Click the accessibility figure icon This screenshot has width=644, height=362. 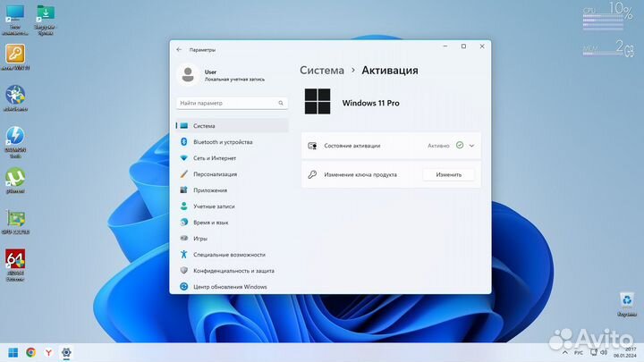(x=183, y=255)
